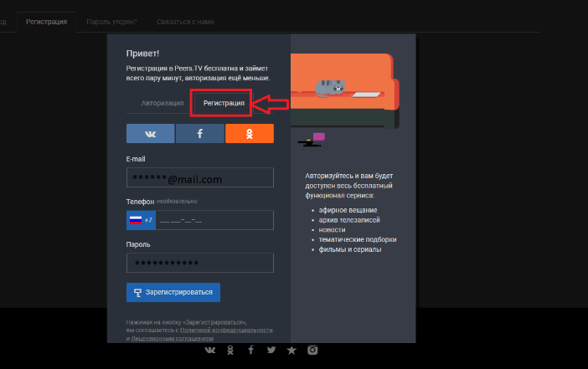Open the top Регистрация page tab
Image resolution: width=588 pixels, height=369 pixels.
[47, 22]
